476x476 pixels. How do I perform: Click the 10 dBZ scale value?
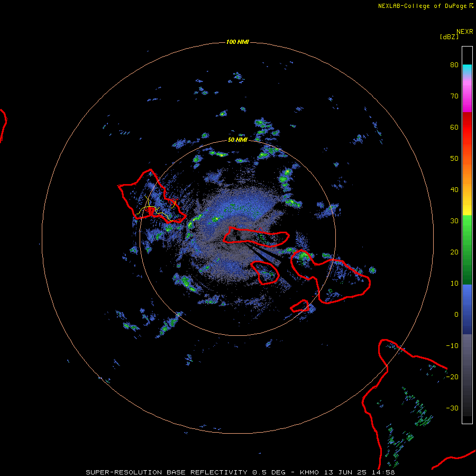tap(454, 283)
